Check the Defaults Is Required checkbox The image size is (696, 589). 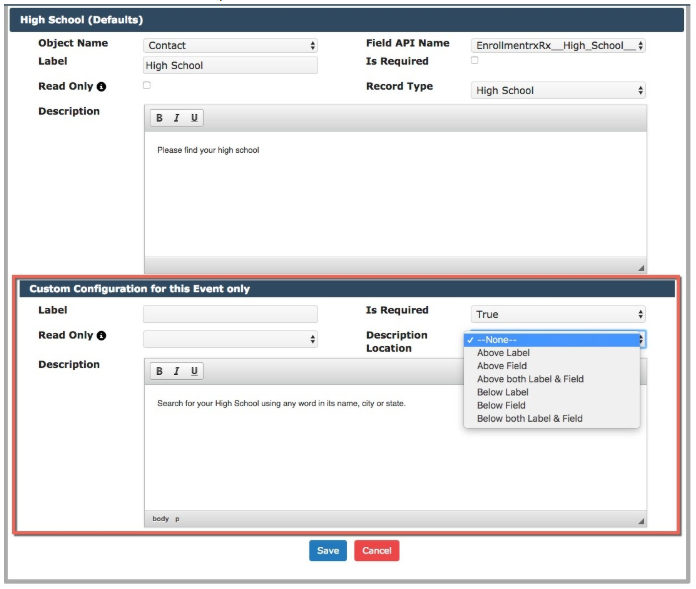click(474, 61)
